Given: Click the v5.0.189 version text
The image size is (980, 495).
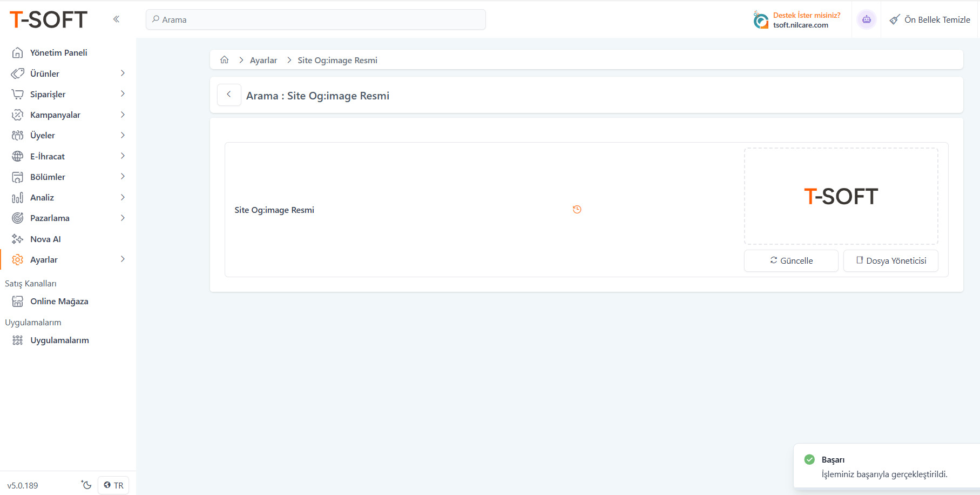Looking at the screenshot, I should point(23,485).
